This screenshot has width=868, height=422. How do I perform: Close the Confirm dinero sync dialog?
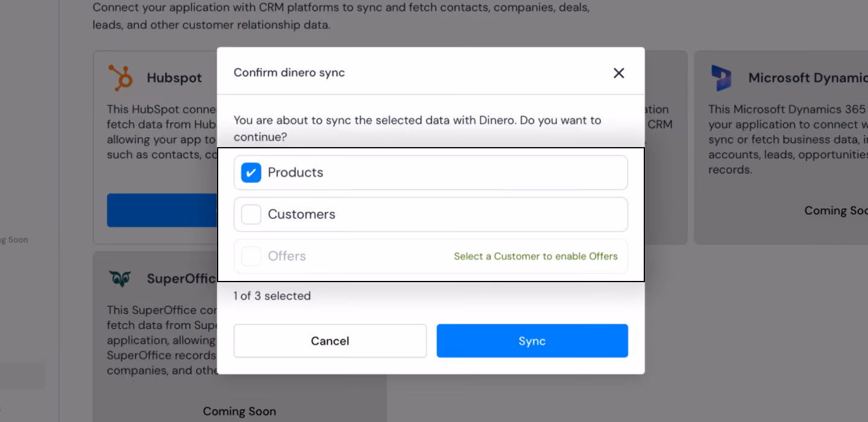pos(618,73)
